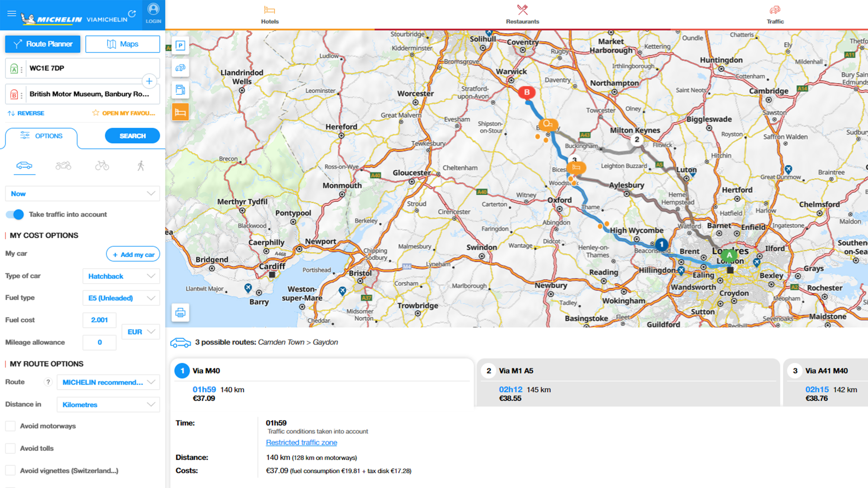The height and width of the screenshot is (488, 868).
Task: Click the refresh arrow beside ViaMichelin logo
Action: tap(132, 14)
